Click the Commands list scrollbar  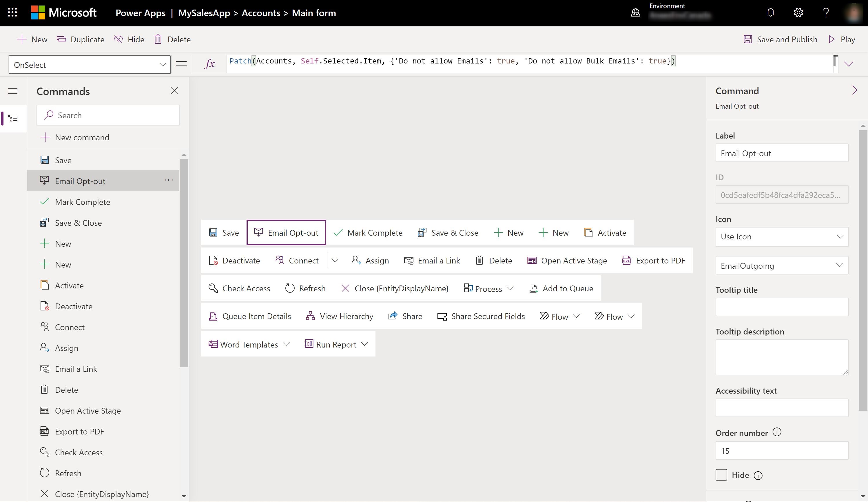(x=184, y=263)
